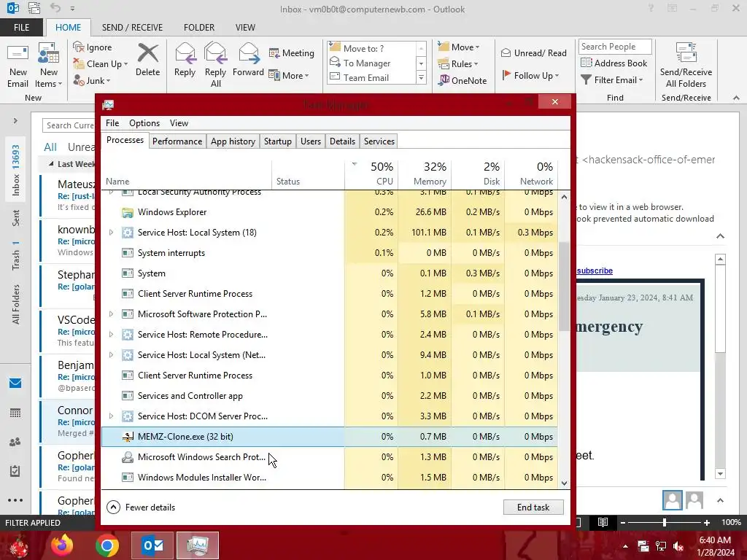Collapse to Fewer details
This screenshot has height=560, width=747.
pyautogui.click(x=141, y=507)
